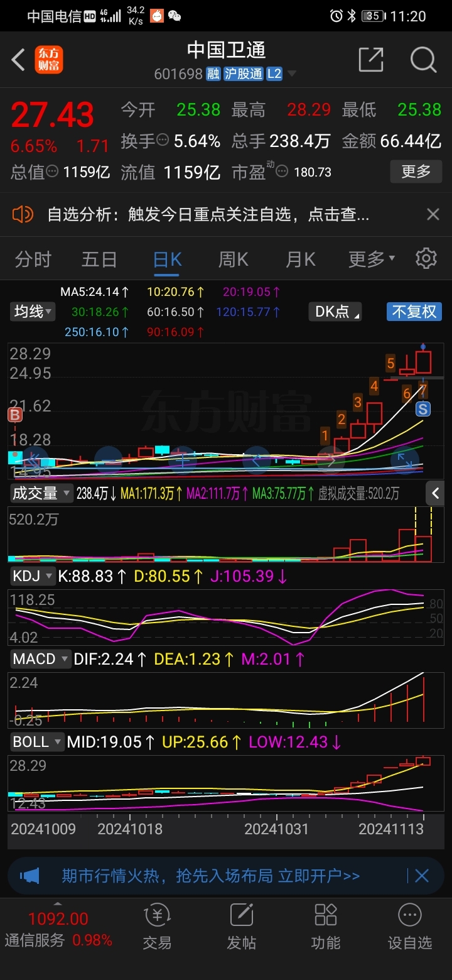
Task: Expand the side panel chevron arrow
Action: coord(436,493)
